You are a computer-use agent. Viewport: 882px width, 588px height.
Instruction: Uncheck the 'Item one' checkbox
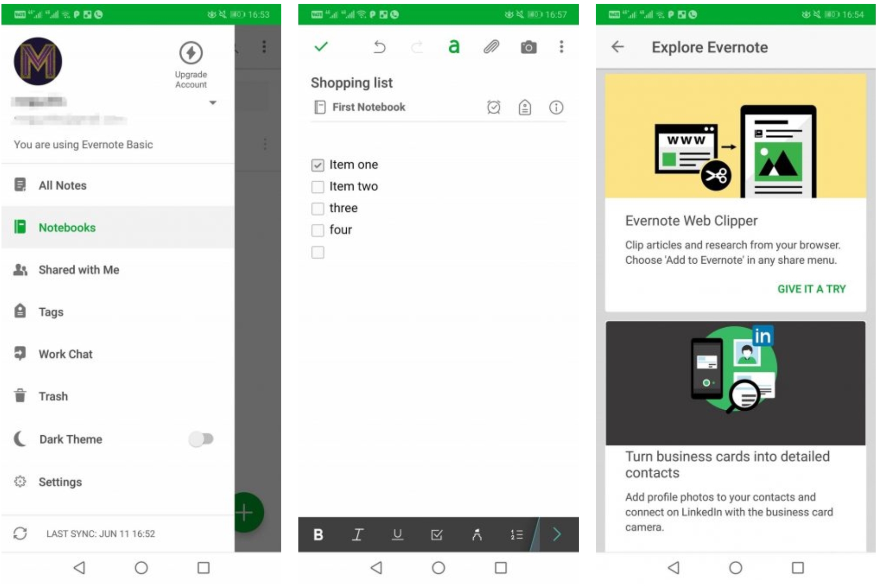click(x=317, y=165)
